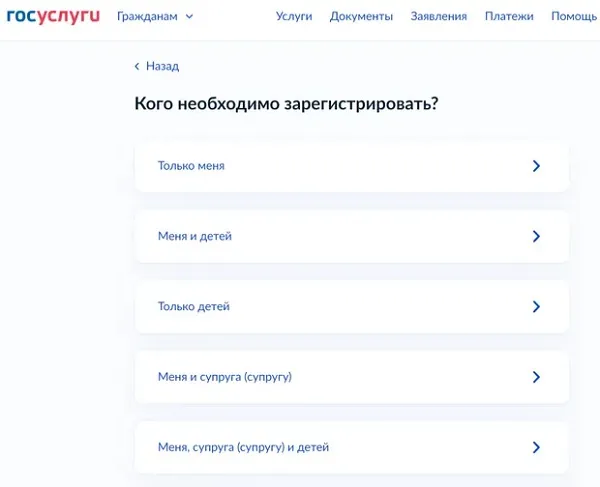This screenshot has height=487, width=600.
Task: Open Платежи in the top navigation
Action: point(509,16)
